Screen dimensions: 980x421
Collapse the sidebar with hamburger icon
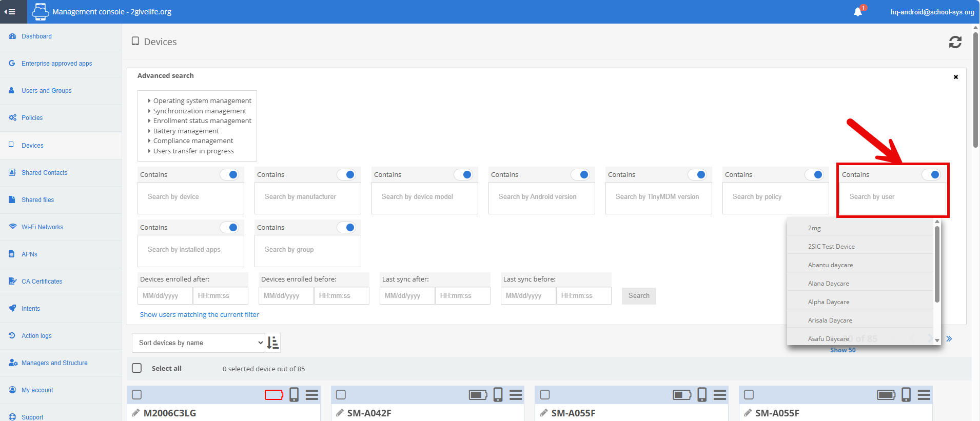[10, 12]
